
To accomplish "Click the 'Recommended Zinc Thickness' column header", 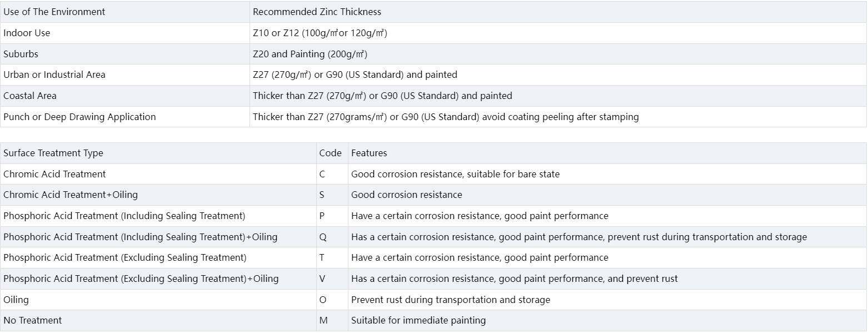I will coord(317,12).
